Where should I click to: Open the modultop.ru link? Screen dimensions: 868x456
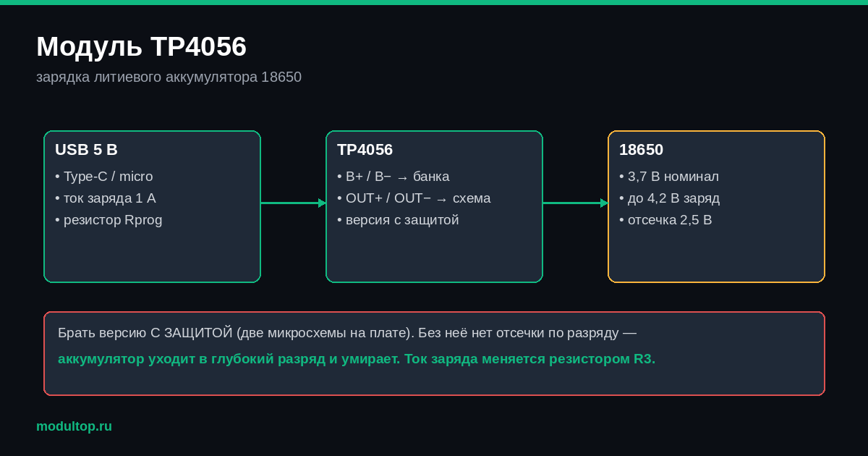[74, 426]
